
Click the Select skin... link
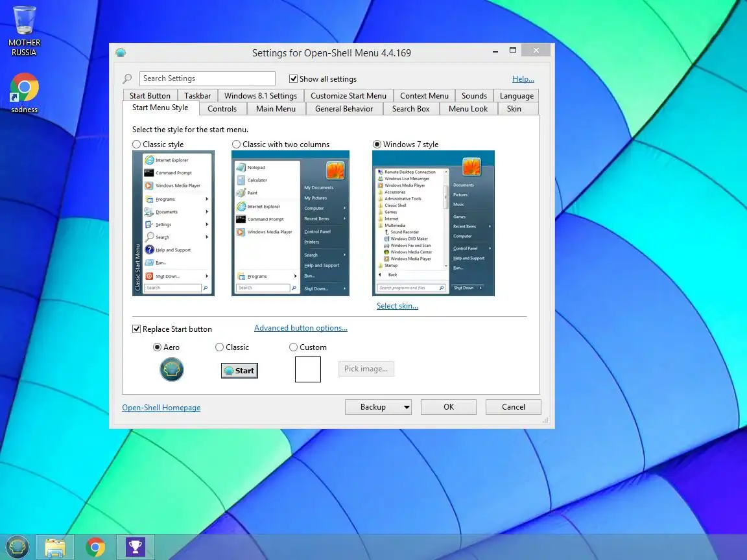pyautogui.click(x=397, y=306)
